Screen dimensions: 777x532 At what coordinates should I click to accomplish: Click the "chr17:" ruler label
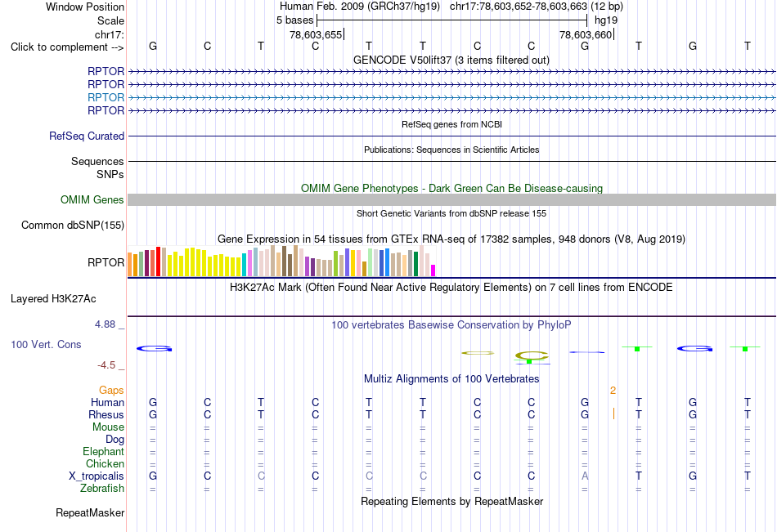[110, 34]
